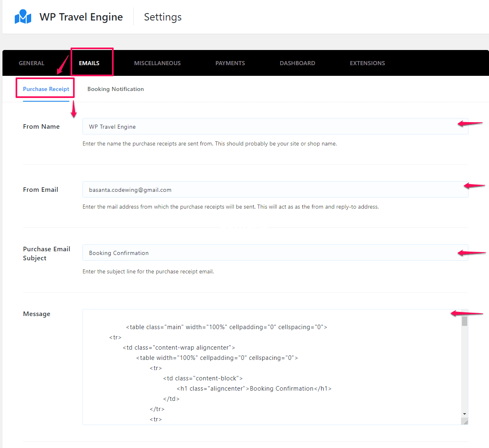Screen dimensions: 489x448
Task: Click the WP Travel Engine logo icon
Action: pyautogui.click(x=23, y=16)
